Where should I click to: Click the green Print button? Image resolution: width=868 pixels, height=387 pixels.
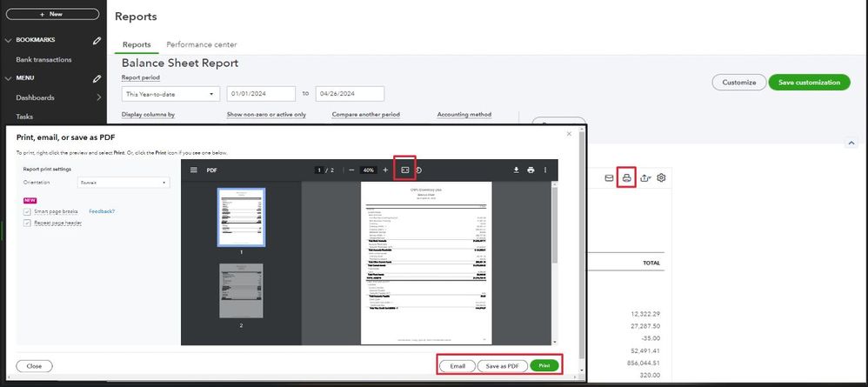click(544, 366)
